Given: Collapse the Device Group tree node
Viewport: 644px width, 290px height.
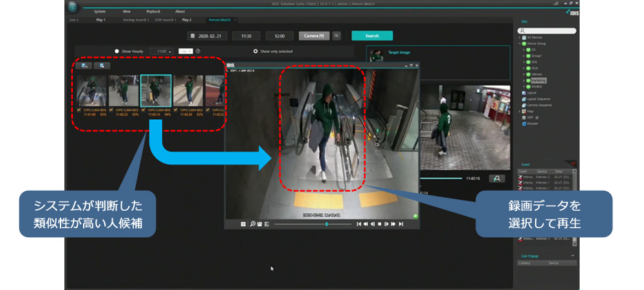Looking at the screenshot, I should (x=520, y=44).
